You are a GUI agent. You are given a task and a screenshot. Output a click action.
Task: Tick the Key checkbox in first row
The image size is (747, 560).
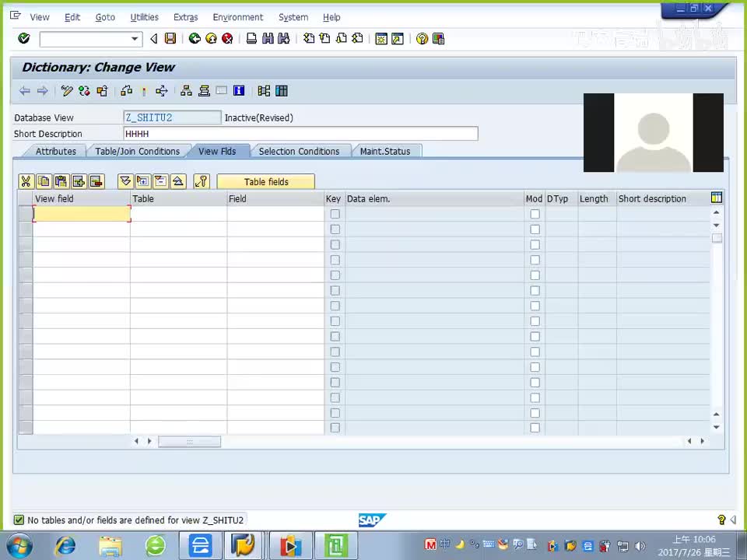tap(335, 214)
